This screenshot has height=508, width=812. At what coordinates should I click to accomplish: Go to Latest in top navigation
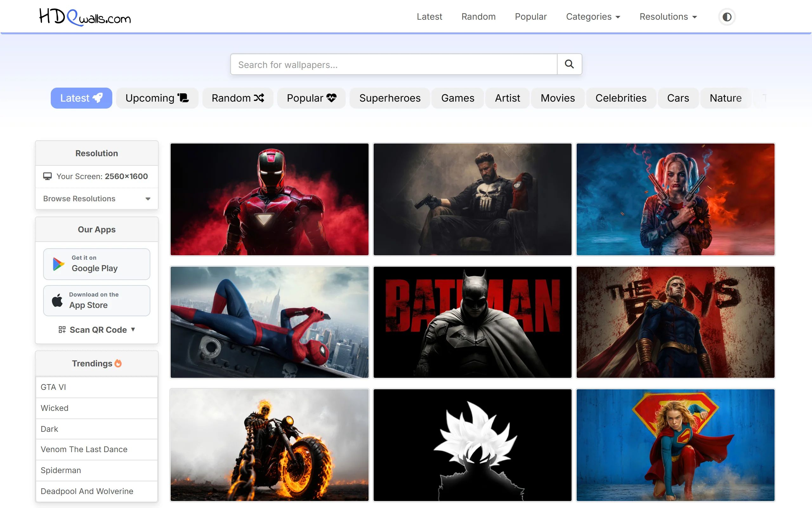(429, 17)
